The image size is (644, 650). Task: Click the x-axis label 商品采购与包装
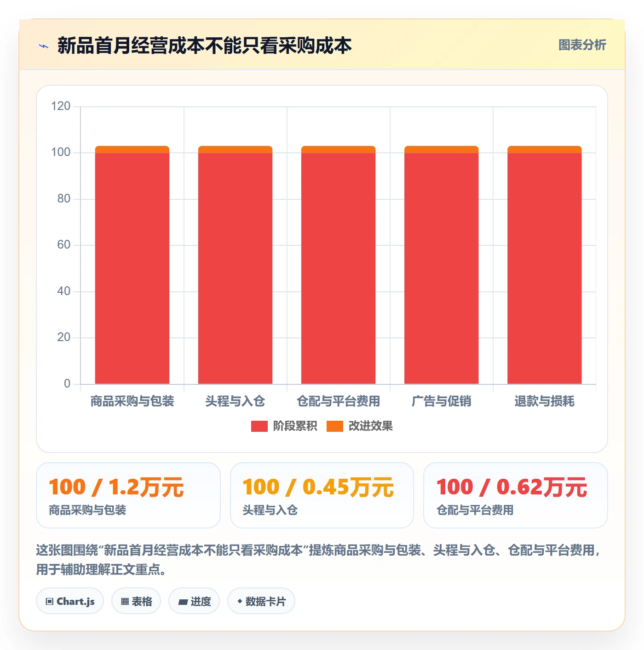tap(132, 401)
